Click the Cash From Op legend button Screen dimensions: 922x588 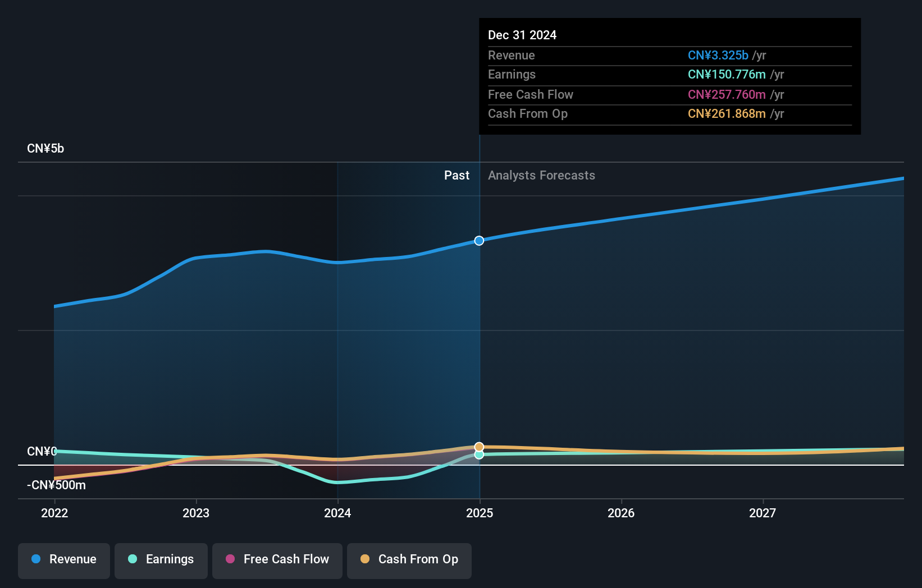click(x=409, y=559)
